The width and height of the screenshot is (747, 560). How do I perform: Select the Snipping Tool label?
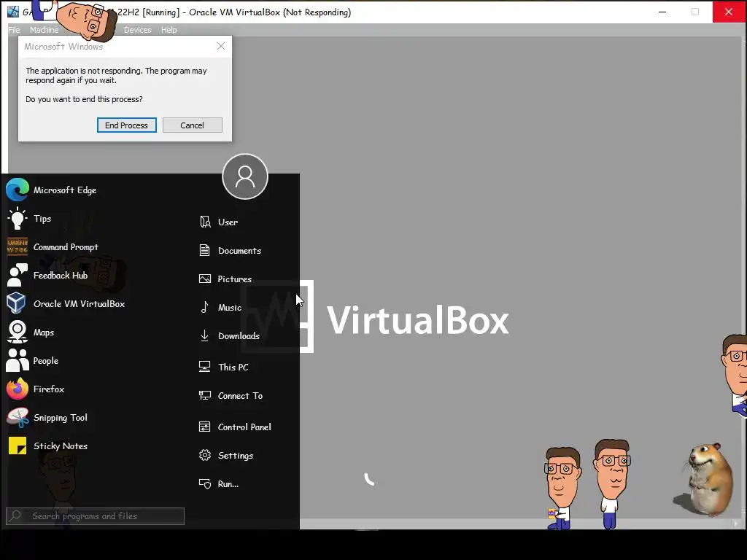(x=61, y=418)
